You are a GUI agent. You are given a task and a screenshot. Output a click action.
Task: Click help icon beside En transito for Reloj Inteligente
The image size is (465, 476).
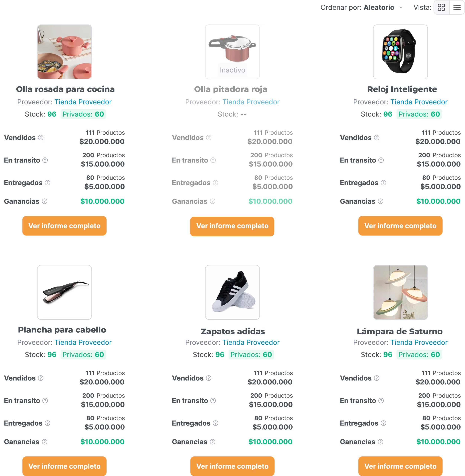(x=381, y=160)
